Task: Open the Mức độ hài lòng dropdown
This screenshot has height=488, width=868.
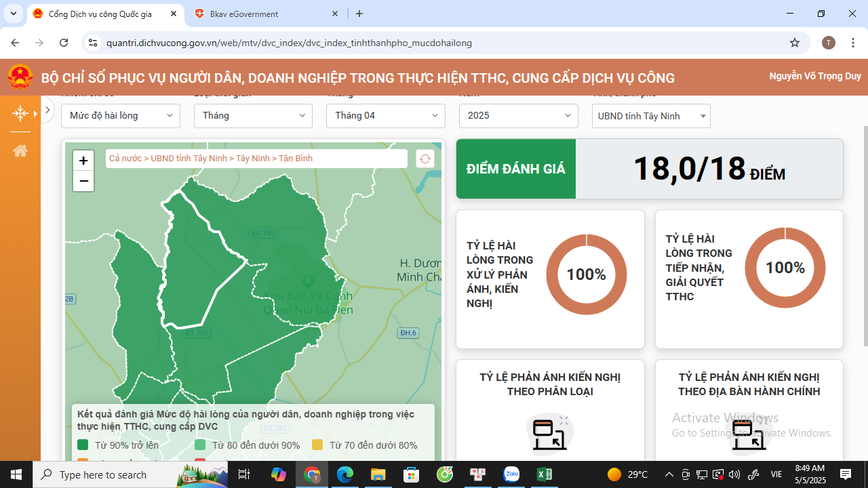Action: tap(121, 116)
